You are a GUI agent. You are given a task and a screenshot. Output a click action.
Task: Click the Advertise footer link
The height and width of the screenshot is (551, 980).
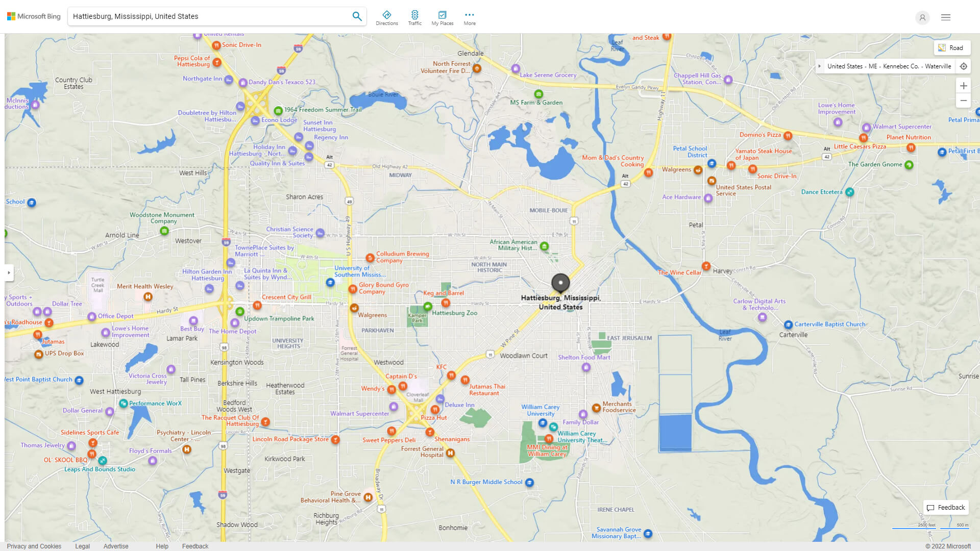click(x=116, y=546)
